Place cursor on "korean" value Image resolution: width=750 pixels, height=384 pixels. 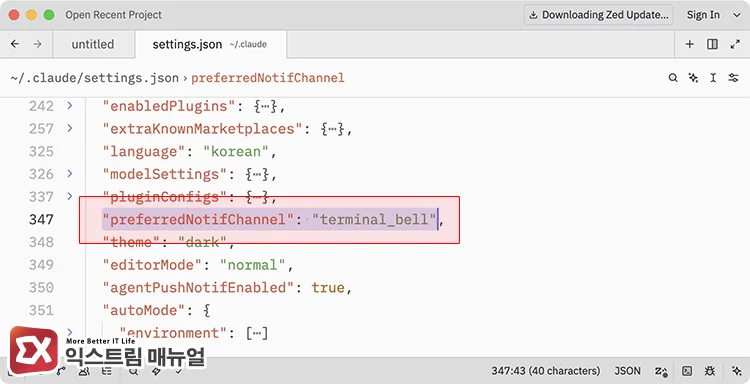click(x=236, y=152)
